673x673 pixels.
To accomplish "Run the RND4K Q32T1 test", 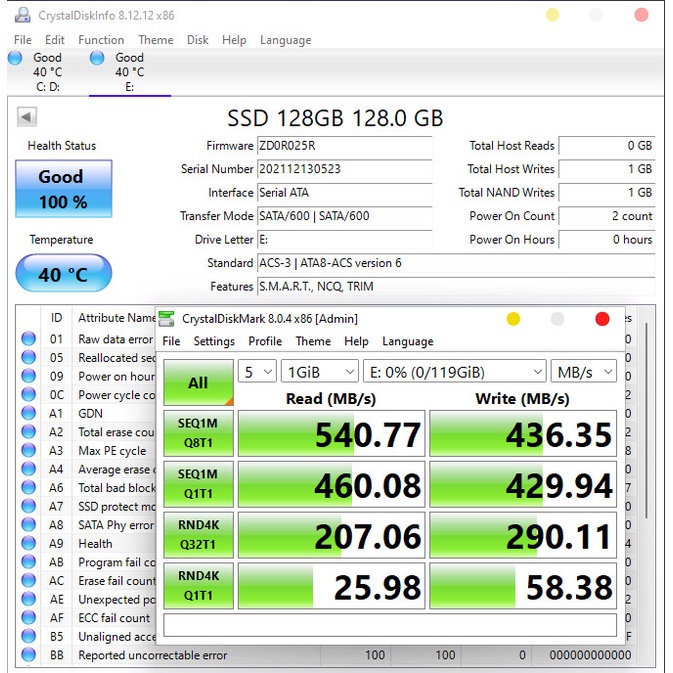I will (x=198, y=535).
